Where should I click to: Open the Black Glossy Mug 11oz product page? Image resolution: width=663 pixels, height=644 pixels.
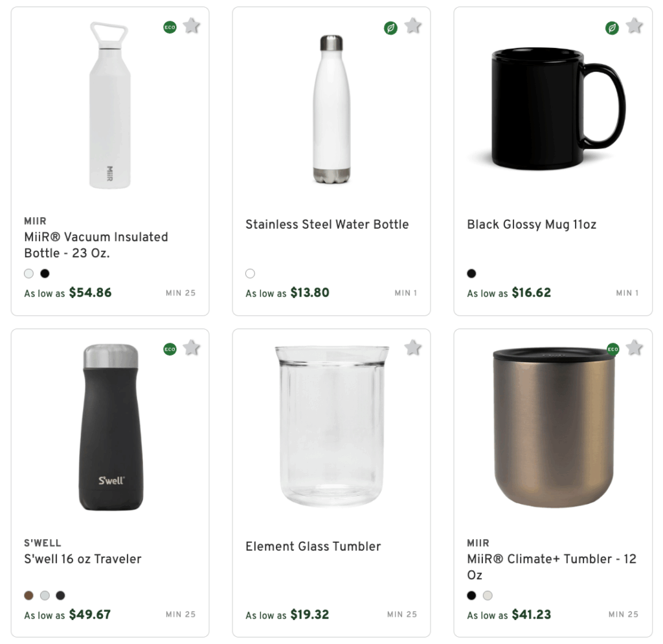tap(532, 224)
